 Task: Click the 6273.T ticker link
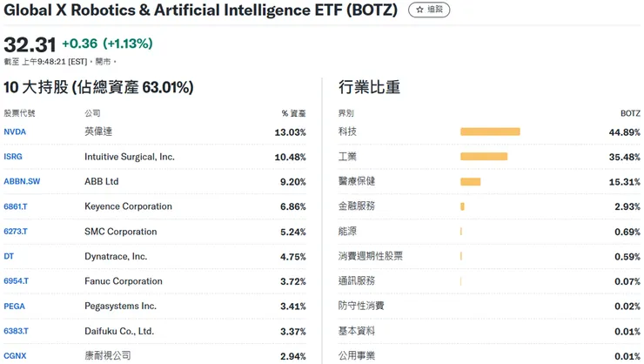(16, 232)
